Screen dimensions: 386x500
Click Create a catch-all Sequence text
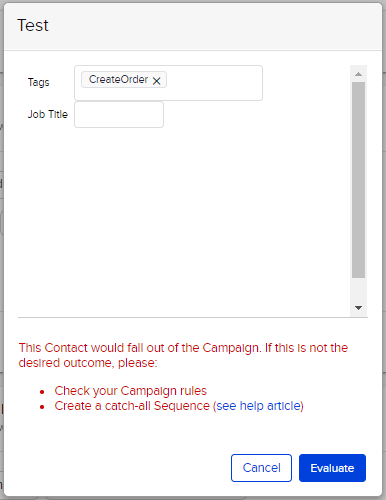coord(132,406)
